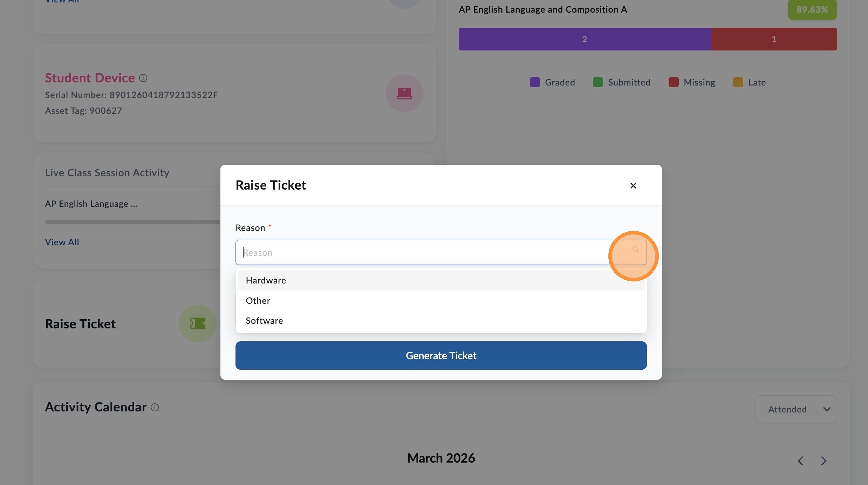The image size is (868, 485).
Task: Toggle the Late legend item
Action: pyautogui.click(x=749, y=82)
